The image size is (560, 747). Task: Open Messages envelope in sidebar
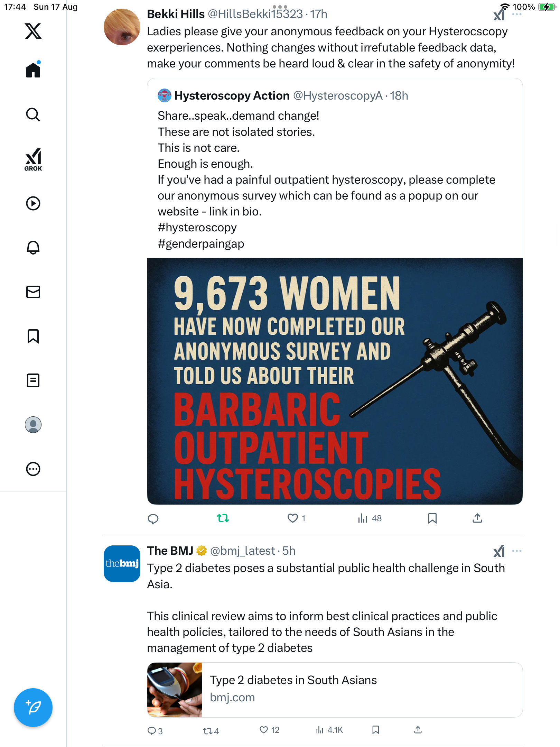pyautogui.click(x=33, y=292)
